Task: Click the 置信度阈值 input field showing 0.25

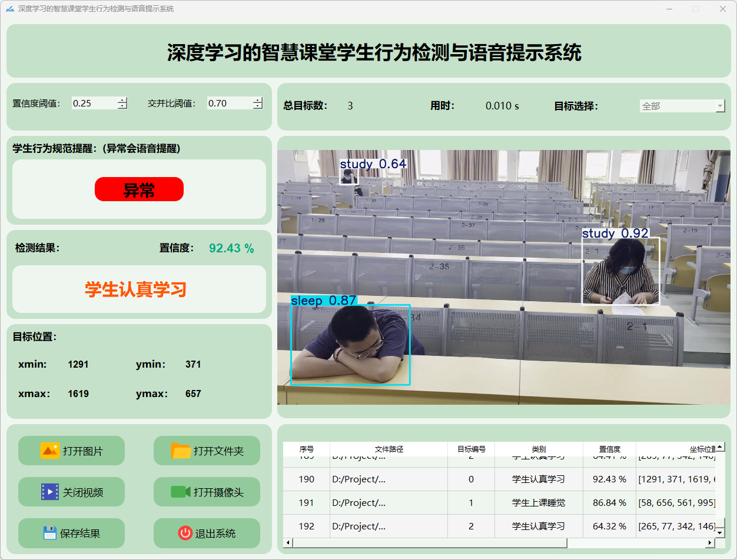Action: pos(93,103)
